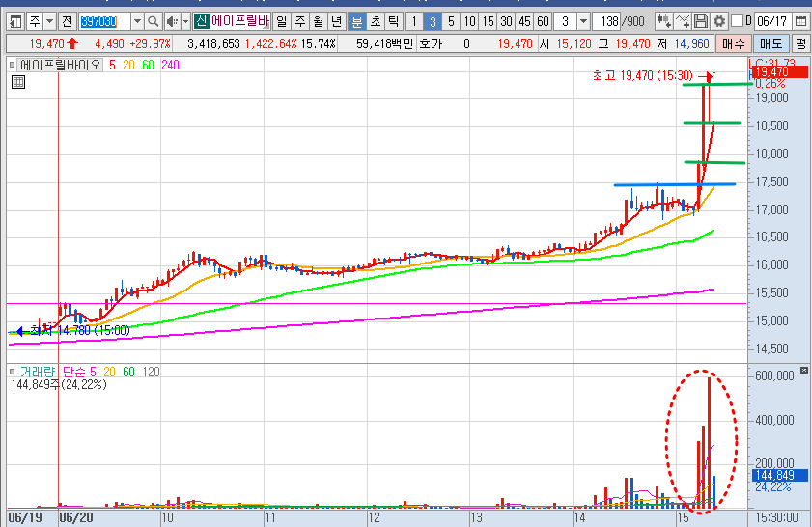This screenshot has width=812, height=527.
Task: Click the 전 button
Action: [68, 22]
